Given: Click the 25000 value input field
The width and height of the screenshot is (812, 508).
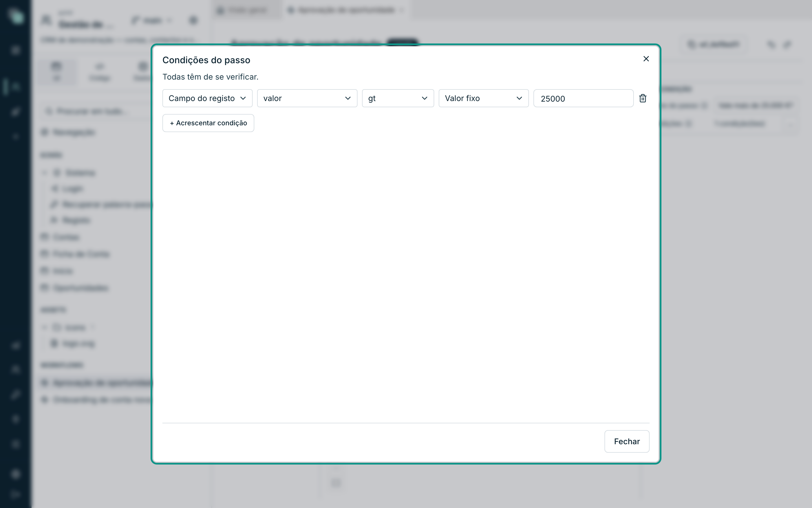Looking at the screenshot, I should pyautogui.click(x=583, y=98).
